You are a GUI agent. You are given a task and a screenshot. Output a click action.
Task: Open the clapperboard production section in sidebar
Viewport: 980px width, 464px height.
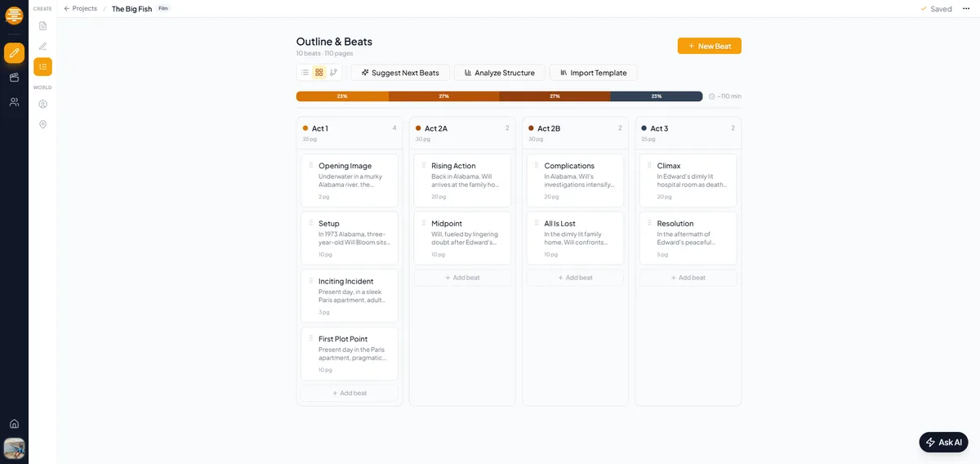click(14, 78)
